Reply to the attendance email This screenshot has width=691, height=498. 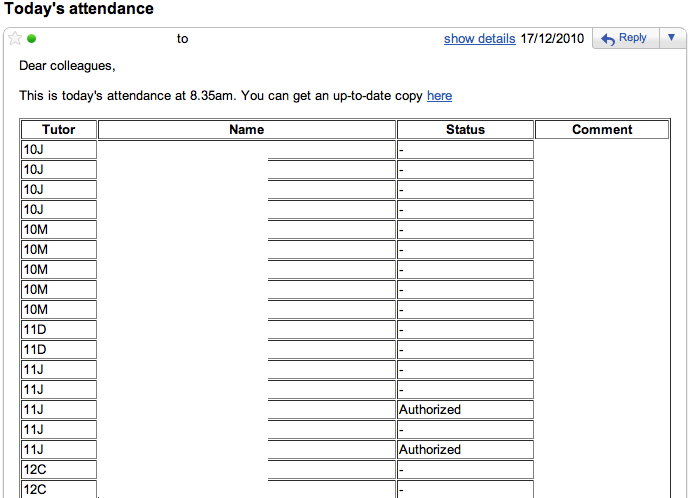point(624,38)
